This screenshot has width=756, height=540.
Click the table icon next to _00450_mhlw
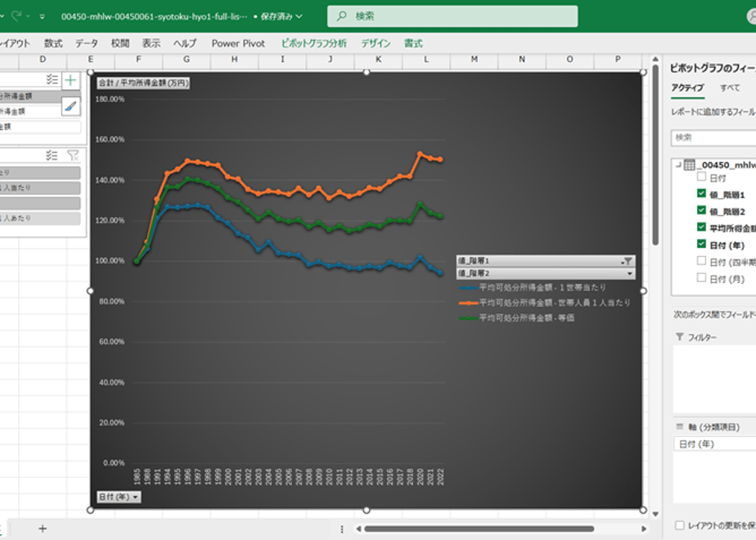690,165
